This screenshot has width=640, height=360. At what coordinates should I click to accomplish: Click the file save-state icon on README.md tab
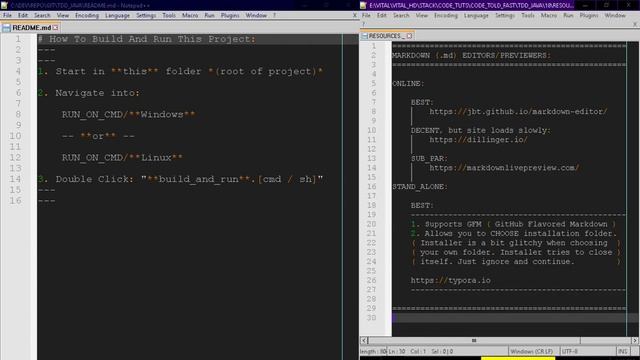click(x=6, y=28)
